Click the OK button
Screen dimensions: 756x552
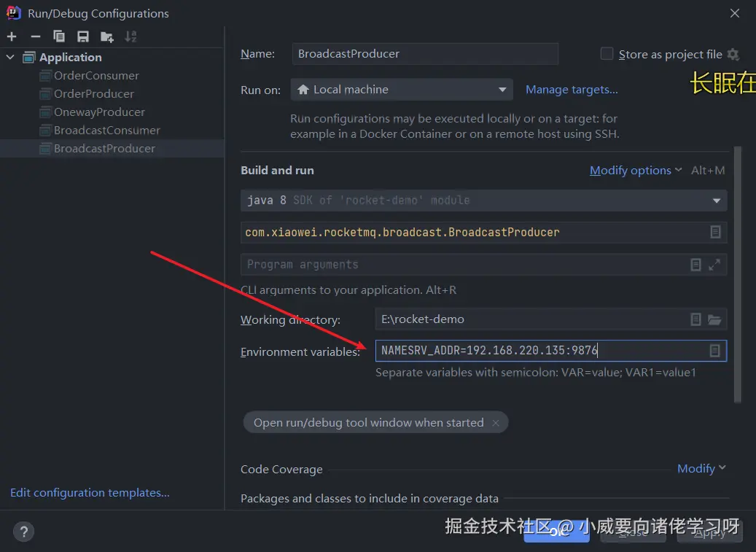pos(556,532)
